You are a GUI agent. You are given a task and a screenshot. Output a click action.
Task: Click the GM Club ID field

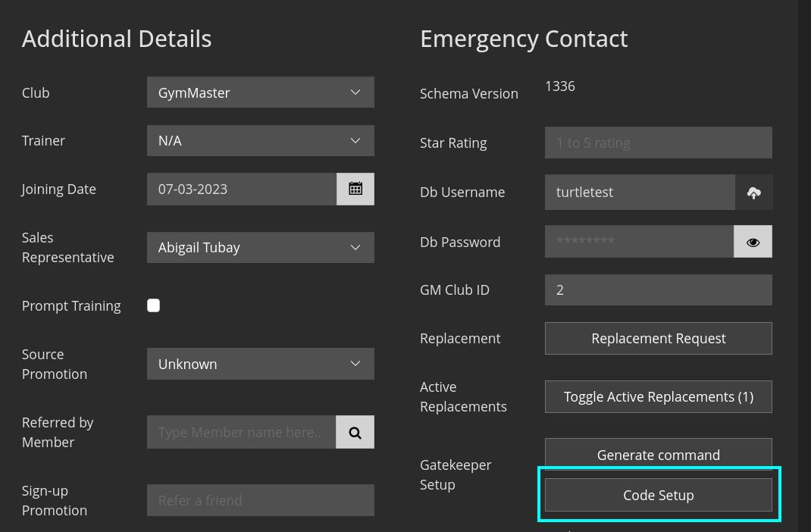click(658, 290)
